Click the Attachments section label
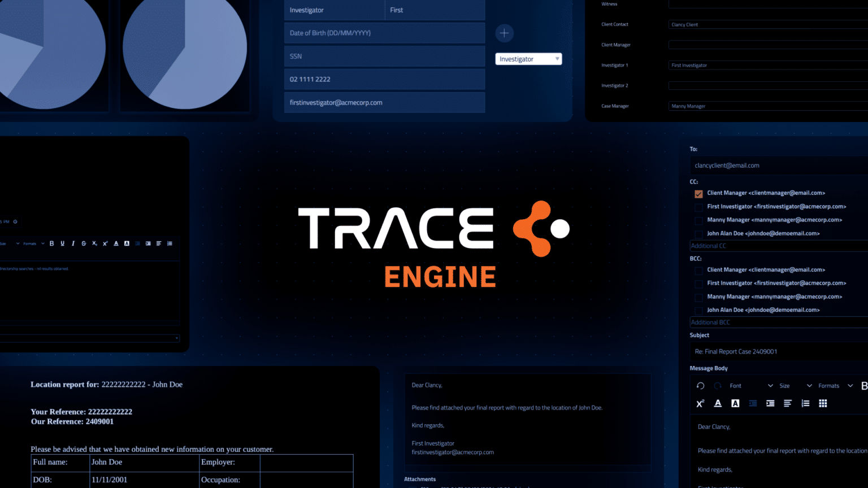 420,479
